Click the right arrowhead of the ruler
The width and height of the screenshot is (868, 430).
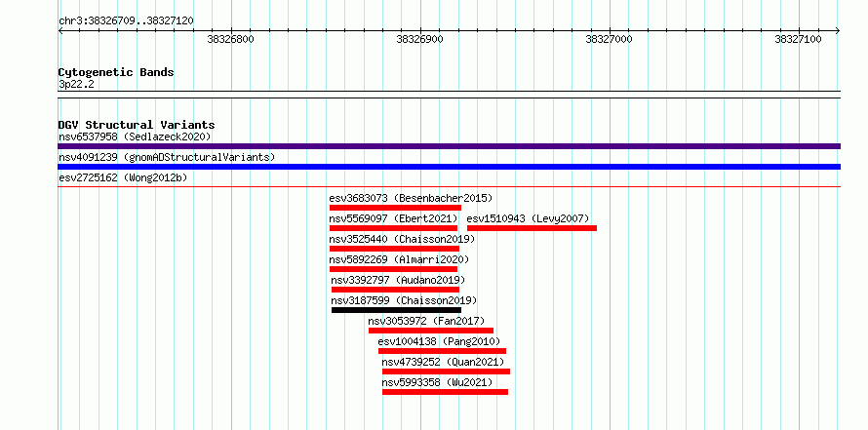(x=838, y=31)
